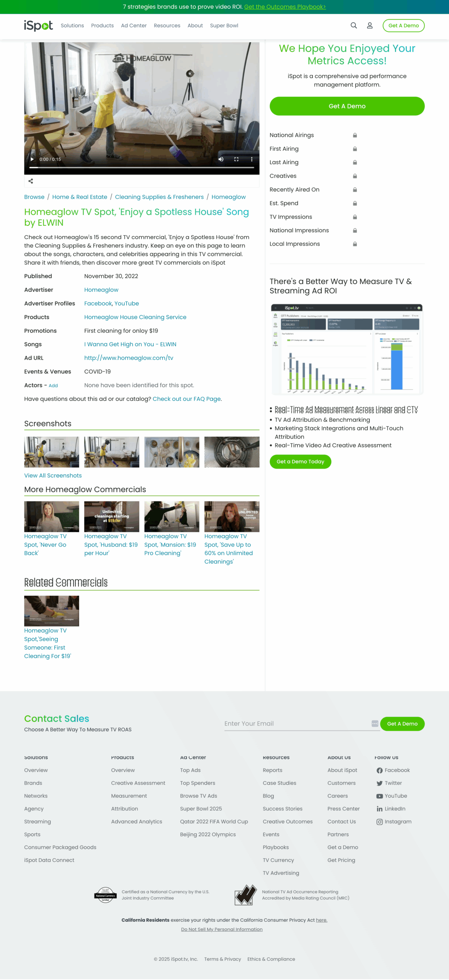Seek on the video progress bar
The width and height of the screenshot is (449, 980).
(142, 168)
